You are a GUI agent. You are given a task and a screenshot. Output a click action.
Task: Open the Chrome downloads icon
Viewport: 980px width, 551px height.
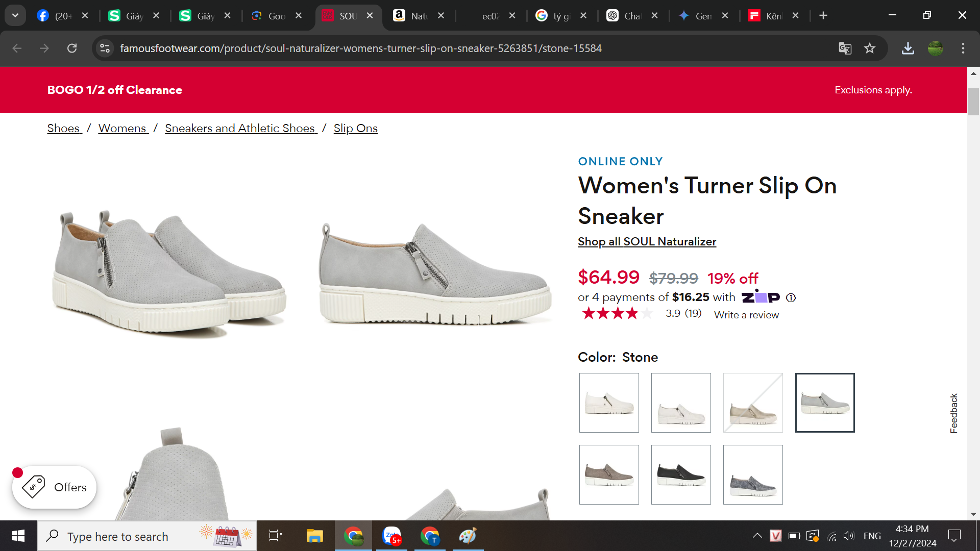pos(908,48)
